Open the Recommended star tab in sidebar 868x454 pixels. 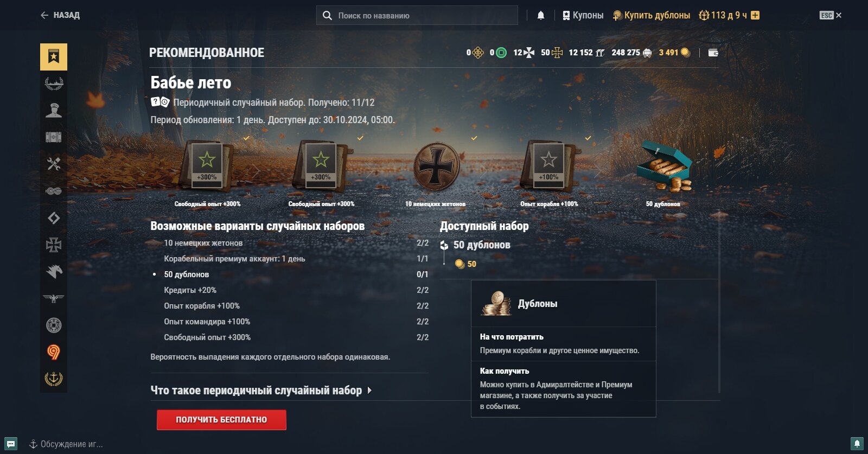pyautogui.click(x=54, y=57)
